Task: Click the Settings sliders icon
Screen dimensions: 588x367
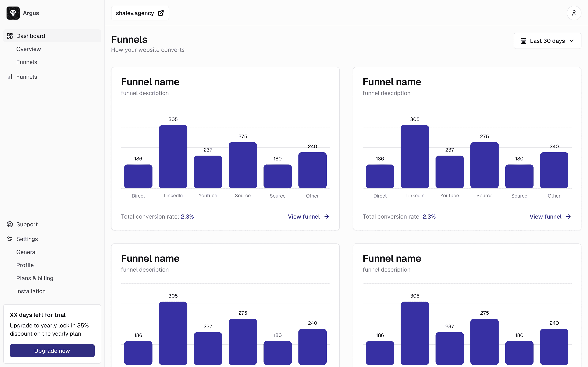Action: coord(10,239)
